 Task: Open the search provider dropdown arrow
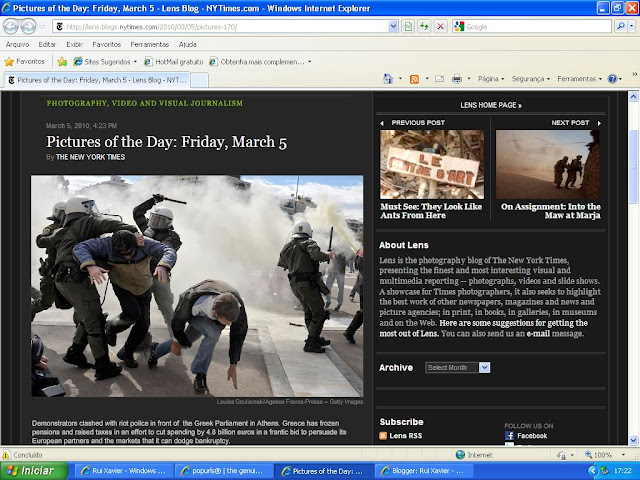point(632,27)
